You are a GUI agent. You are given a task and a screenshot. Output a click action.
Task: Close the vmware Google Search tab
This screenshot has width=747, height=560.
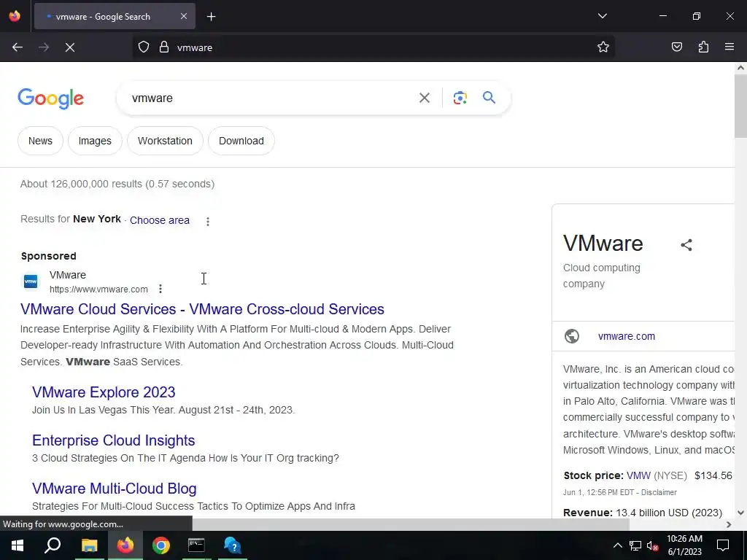184,16
